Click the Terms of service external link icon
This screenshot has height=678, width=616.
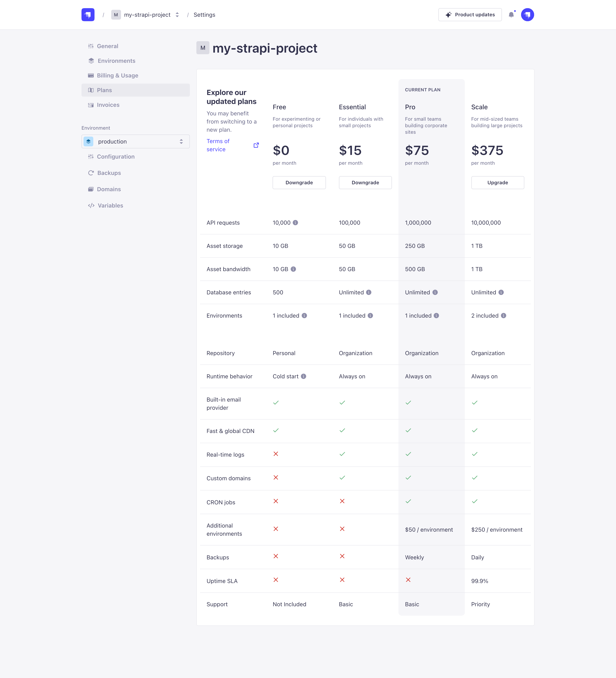coord(256,145)
